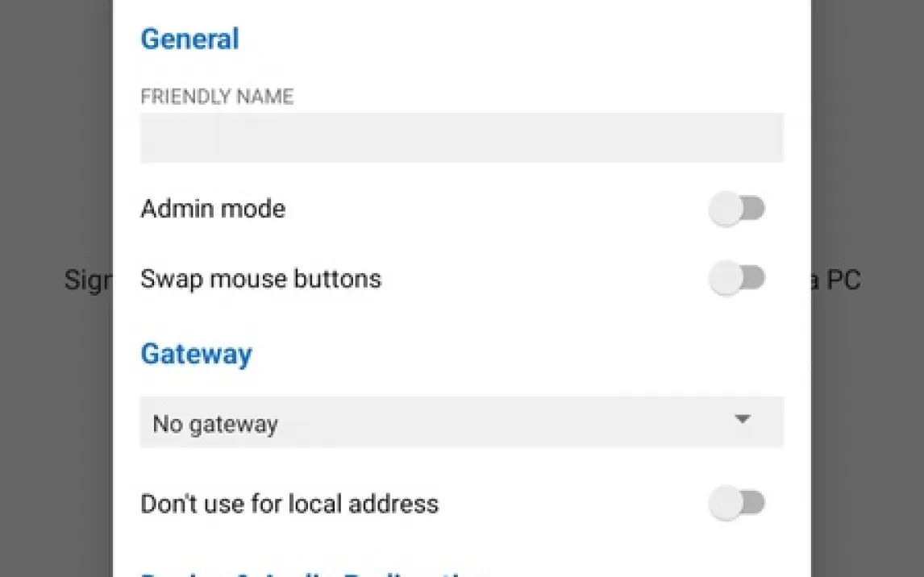The image size is (924, 577).
Task: Click the Admin mode switch thumb
Action: (x=725, y=209)
